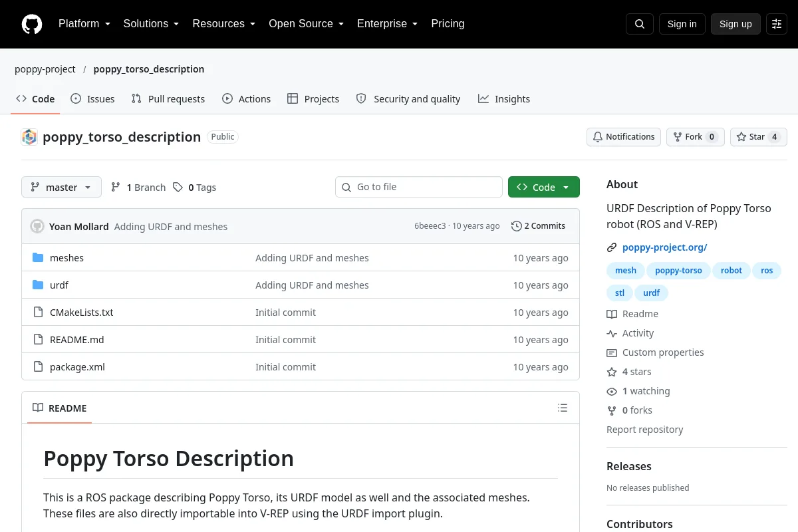Open the green Code dropdown button
Image resolution: width=798 pixels, height=532 pixels.
pyautogui.click(x=544, y=188)
